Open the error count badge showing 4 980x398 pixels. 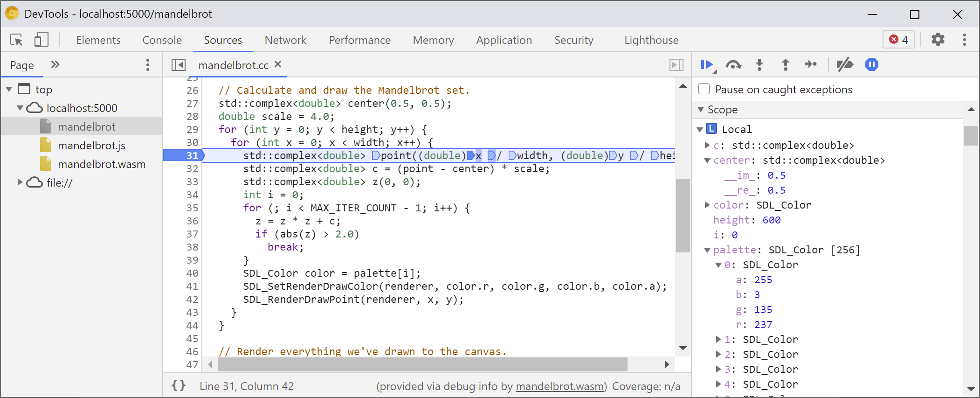point(898,40)
